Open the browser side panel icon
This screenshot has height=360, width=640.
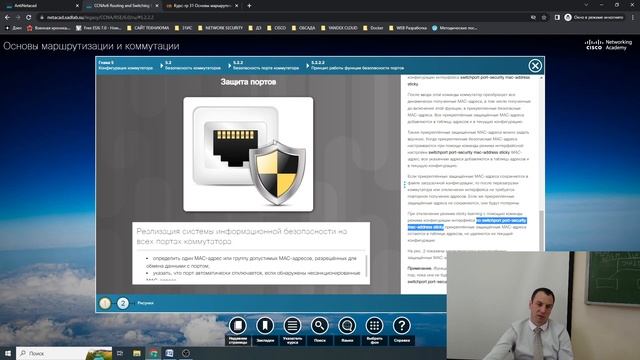coord(557,18)
